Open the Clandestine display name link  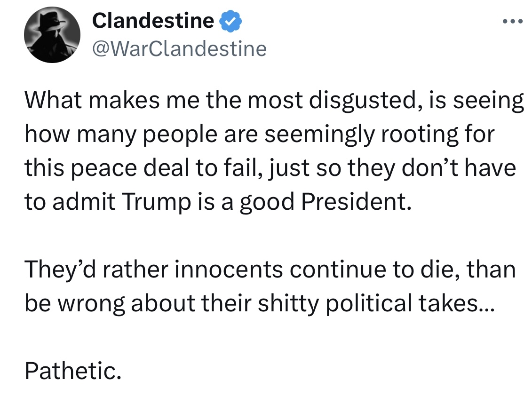pyautogui.click(x=153, y=21)
